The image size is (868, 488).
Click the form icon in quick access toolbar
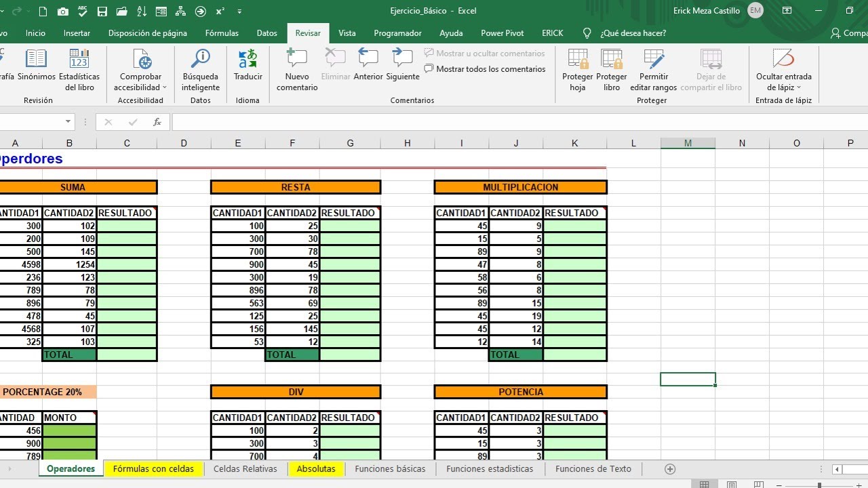point(161,12)
